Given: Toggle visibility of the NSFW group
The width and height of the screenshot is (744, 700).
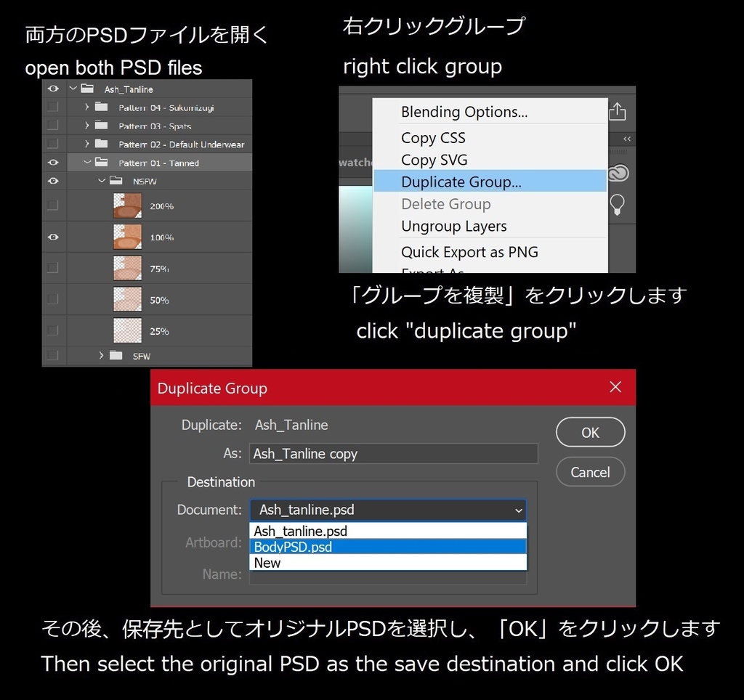Looking at the screenshot, I should click(52, 179).
